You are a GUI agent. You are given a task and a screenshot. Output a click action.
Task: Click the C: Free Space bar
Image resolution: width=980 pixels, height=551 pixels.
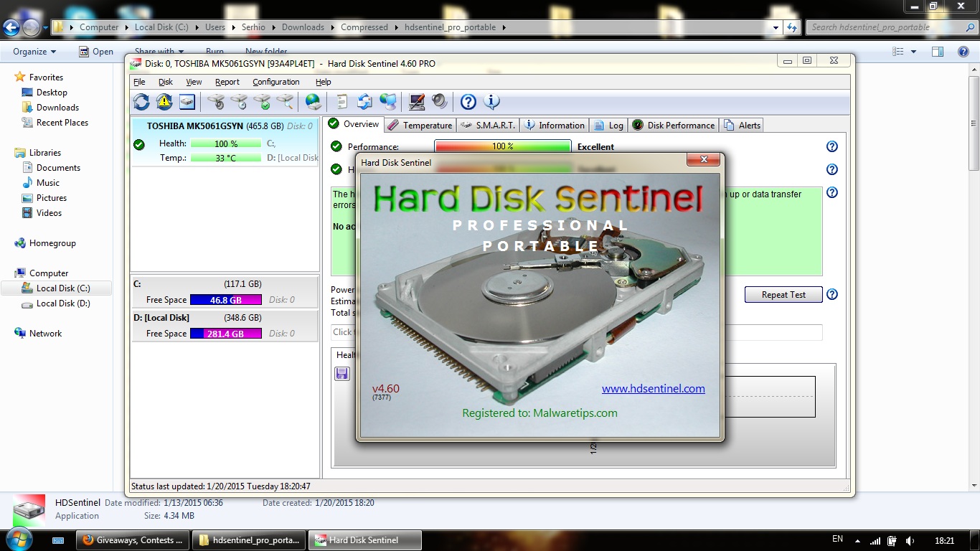(226, 300)
